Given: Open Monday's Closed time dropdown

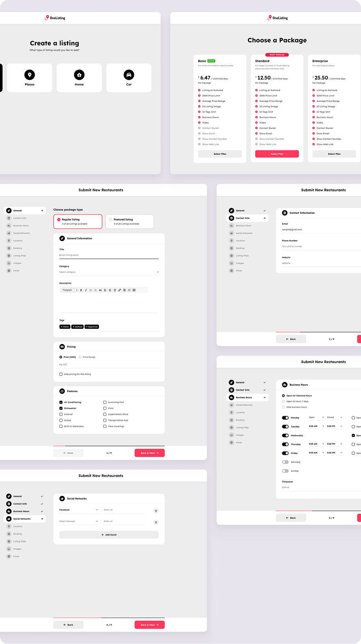Looking at the screenshot, I should click(335, 417).
